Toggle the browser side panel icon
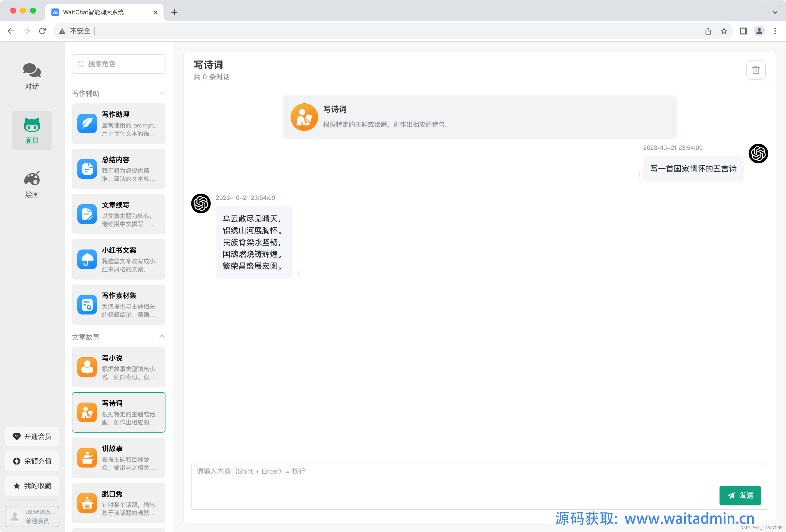Viewport: 786px width, 532px height. click(x=743, y=31)
